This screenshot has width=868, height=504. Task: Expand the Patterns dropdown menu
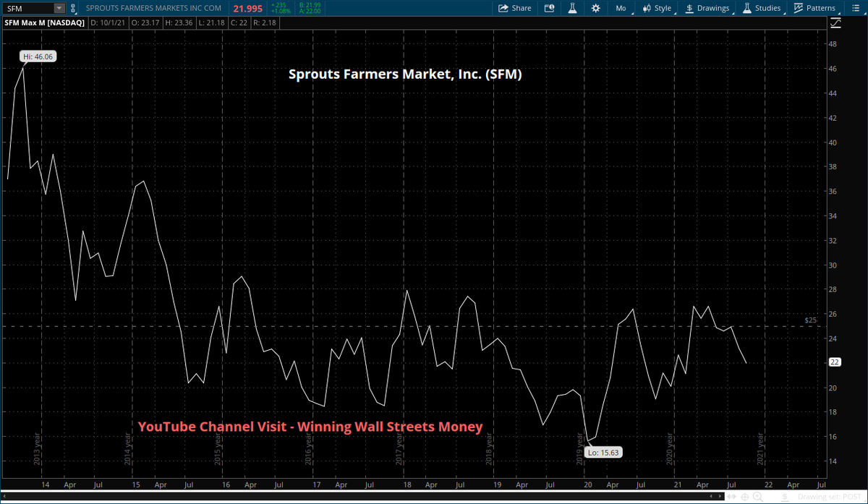pos(815,8)
